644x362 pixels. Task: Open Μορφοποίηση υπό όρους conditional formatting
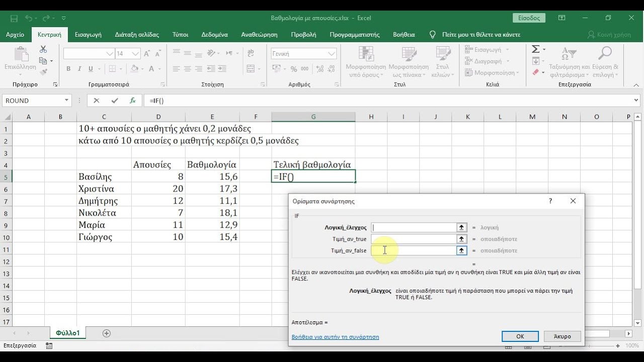coord(366,62)
